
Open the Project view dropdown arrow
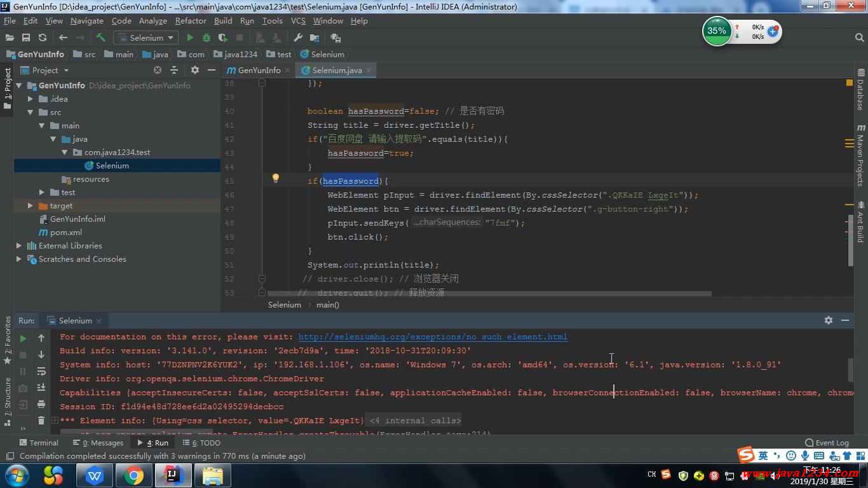[x=66, y=71]
